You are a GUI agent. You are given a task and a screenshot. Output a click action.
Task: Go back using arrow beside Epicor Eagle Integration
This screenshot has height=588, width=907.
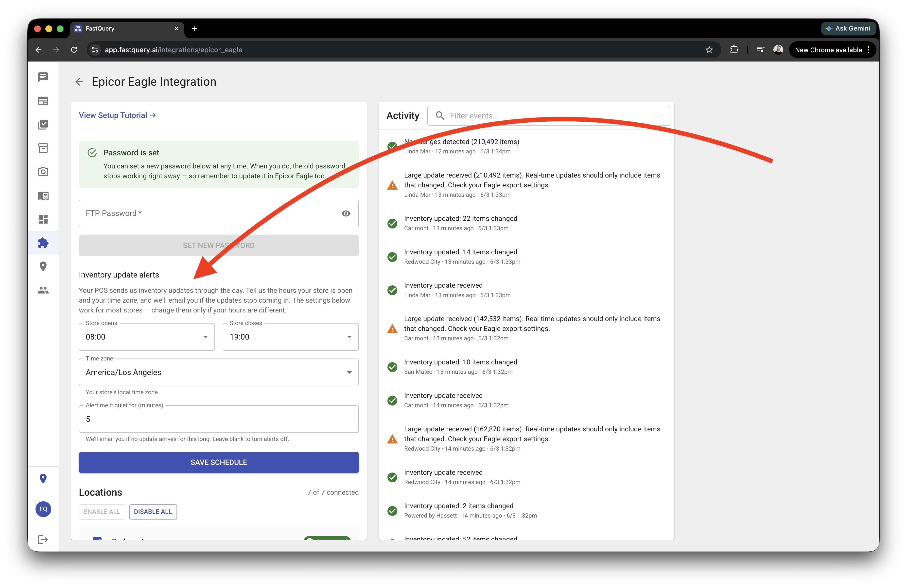(x=79, y=82)
